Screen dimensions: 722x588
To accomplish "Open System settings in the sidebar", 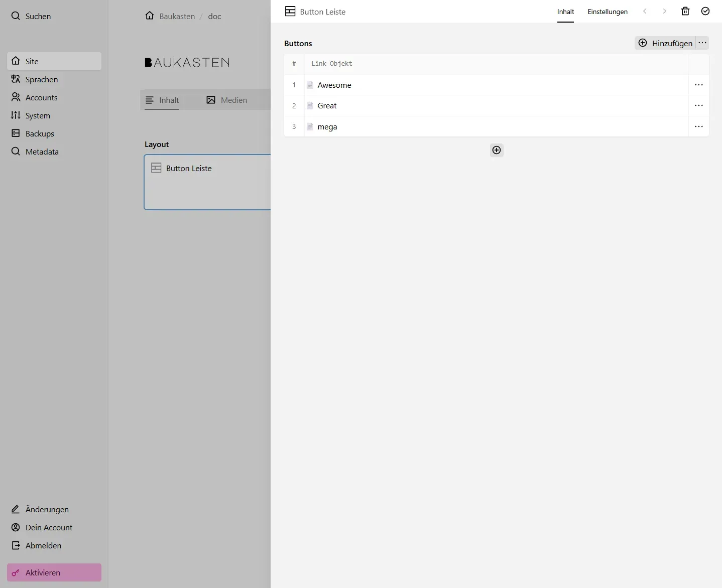I will pos(37,115).
